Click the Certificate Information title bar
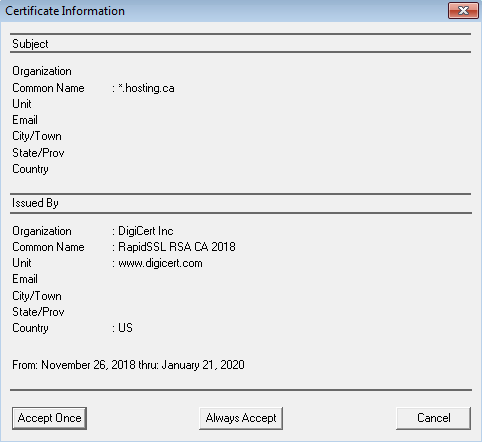This screenshot has height=442, width=482. pos(223,11)
